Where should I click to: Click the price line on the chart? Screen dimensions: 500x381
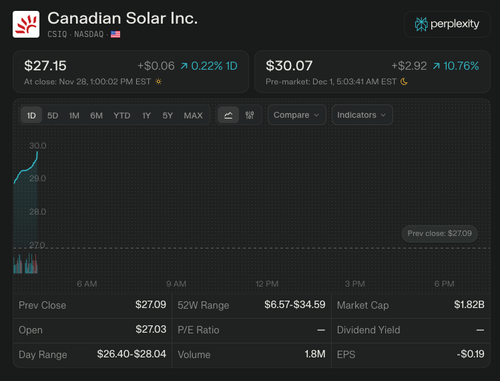(26, 170)
